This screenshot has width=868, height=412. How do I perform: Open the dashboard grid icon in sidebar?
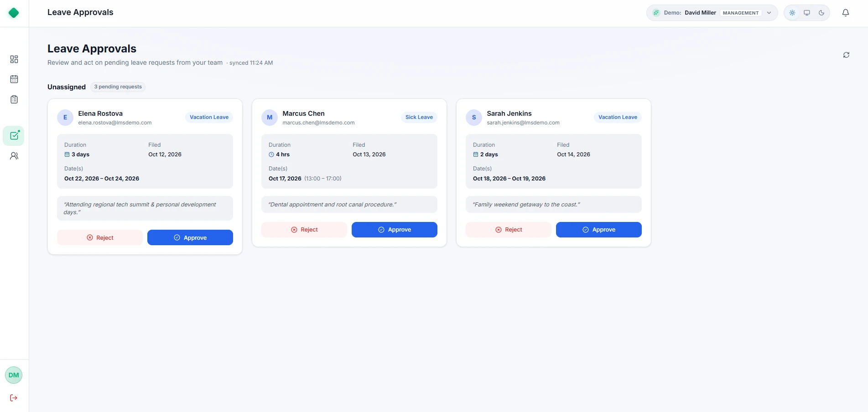(x=14, y=59)
